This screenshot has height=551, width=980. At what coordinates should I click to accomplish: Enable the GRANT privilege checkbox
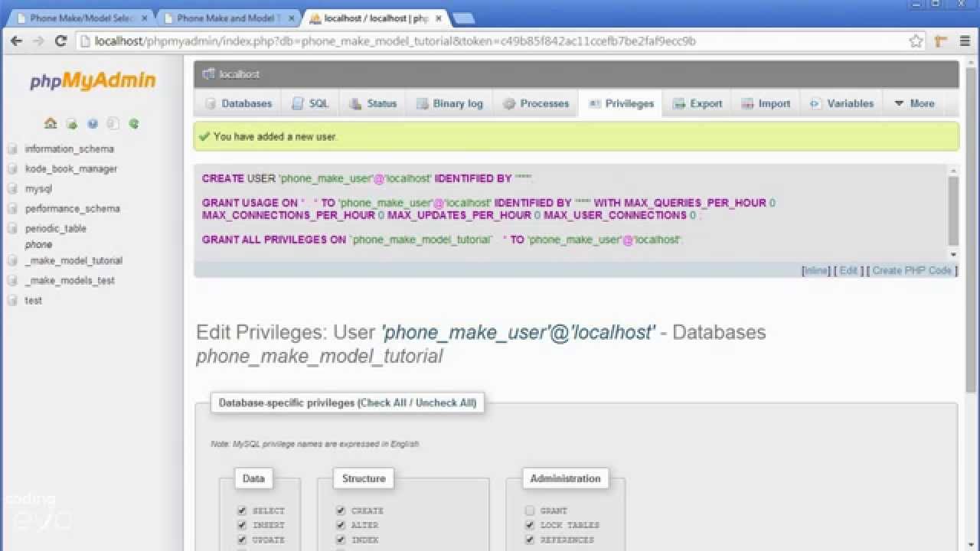pyautogui.click(x=530, y=510)
